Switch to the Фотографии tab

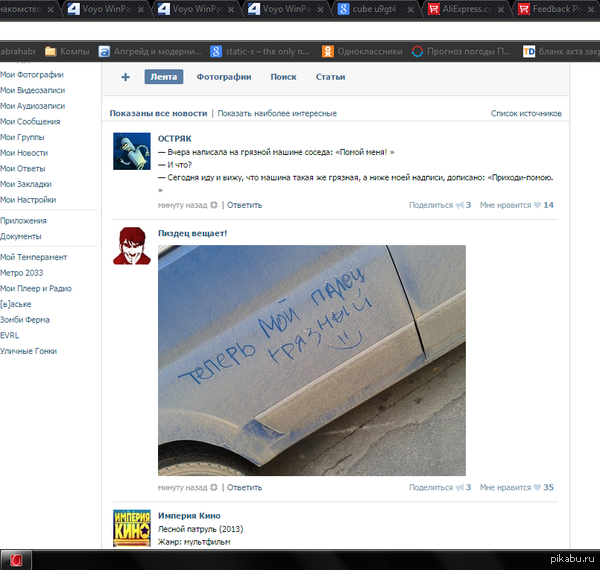(223, 77)
